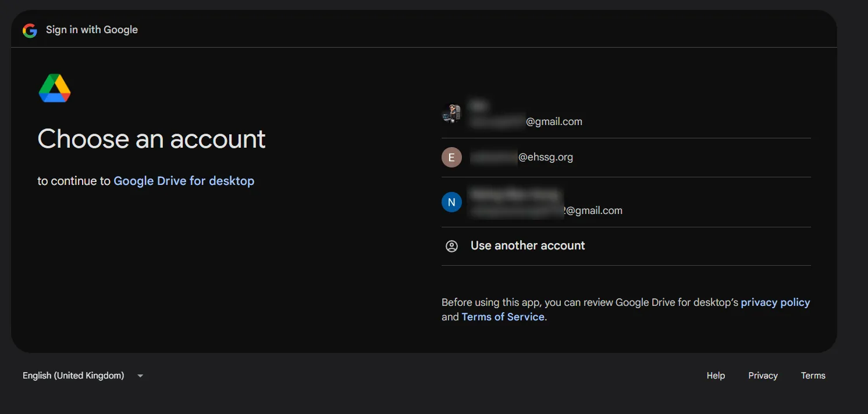
Task: Pick the Gmail account with the blue N avatar
Action: [x=626, y=202]
